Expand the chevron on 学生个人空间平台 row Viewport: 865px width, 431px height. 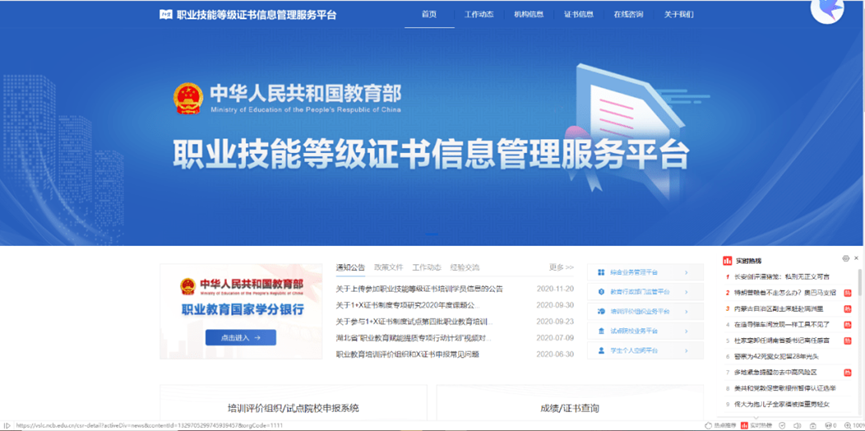[686, 350]
